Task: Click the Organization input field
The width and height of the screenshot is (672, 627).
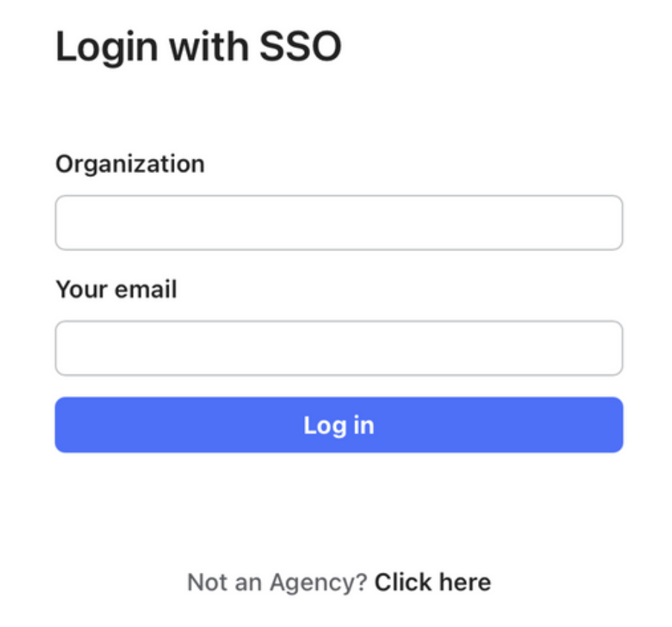Action: [x=338, y=222]
